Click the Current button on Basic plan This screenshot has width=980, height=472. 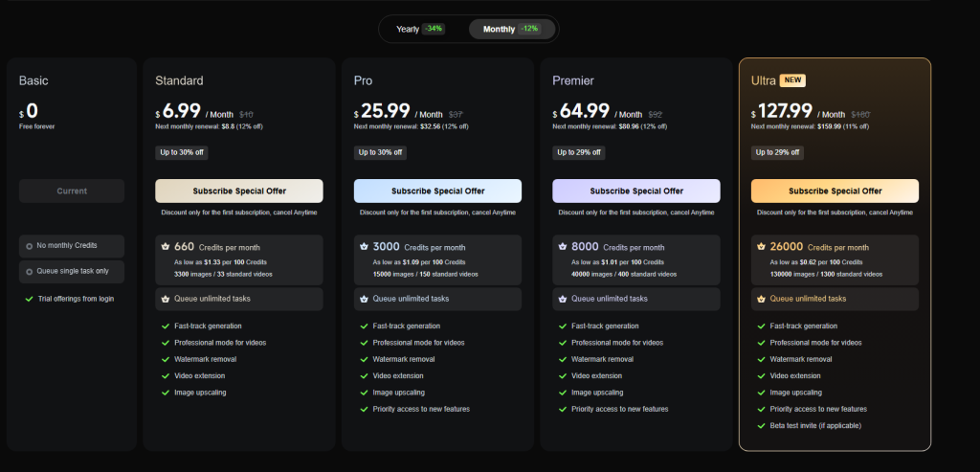[x=72, y=191]
